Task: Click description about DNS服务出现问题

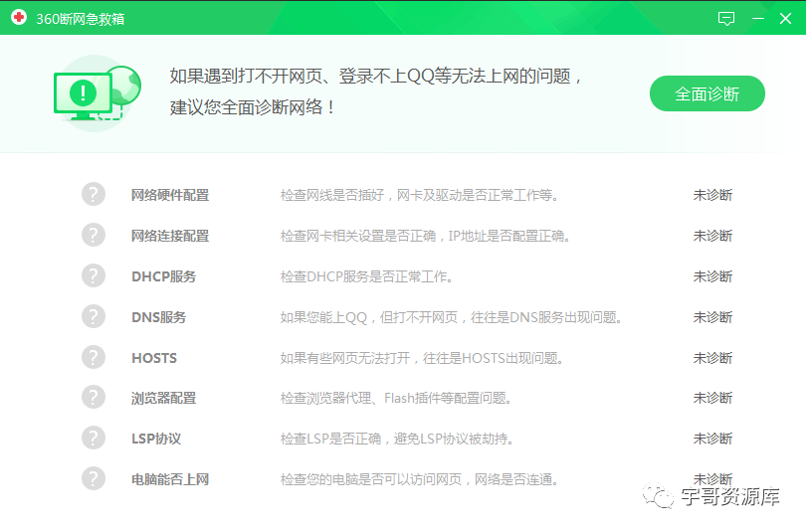Action: pyautogui.click(x=451, y=317)
